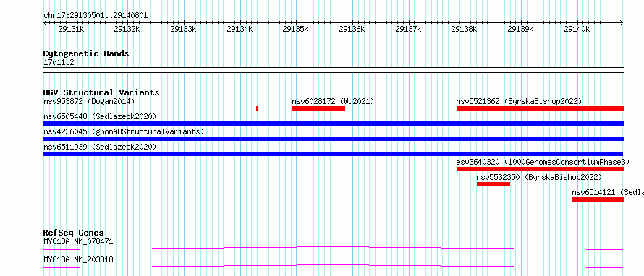Select the blue nsv6511939 variant bar
The image size is (644, 276).
(334, 154)
